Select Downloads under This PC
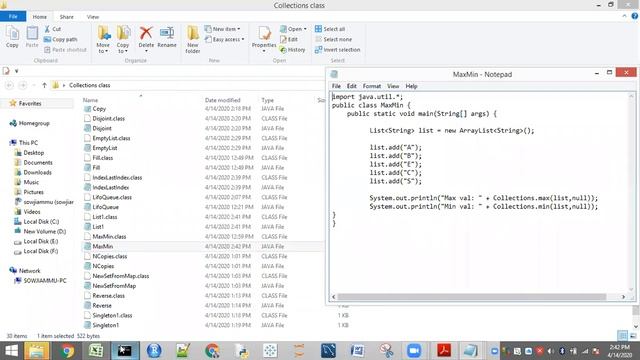640x360 pixels. pyautogui.click(x=38, y=173)
